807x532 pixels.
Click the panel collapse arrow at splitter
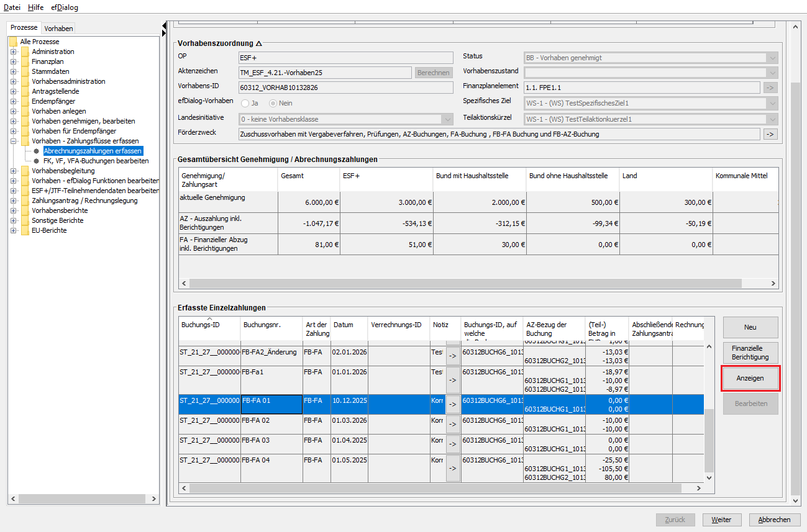(164, 25)
